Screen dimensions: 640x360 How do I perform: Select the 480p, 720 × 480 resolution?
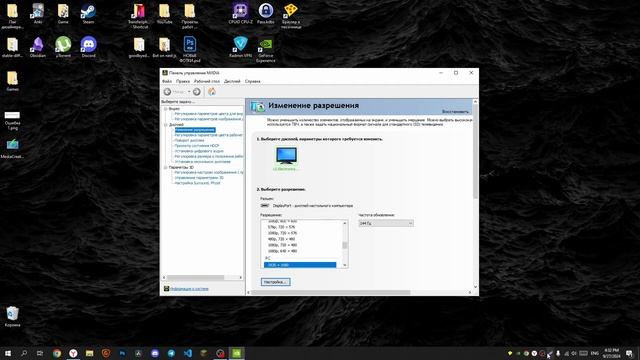click(x=282, y=239)
